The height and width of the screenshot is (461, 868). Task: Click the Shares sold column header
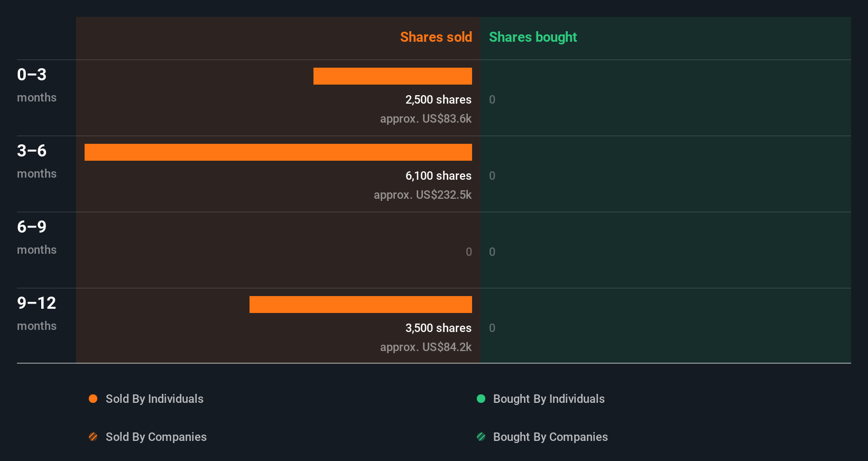pyautogui.click(x=436, y=37)
